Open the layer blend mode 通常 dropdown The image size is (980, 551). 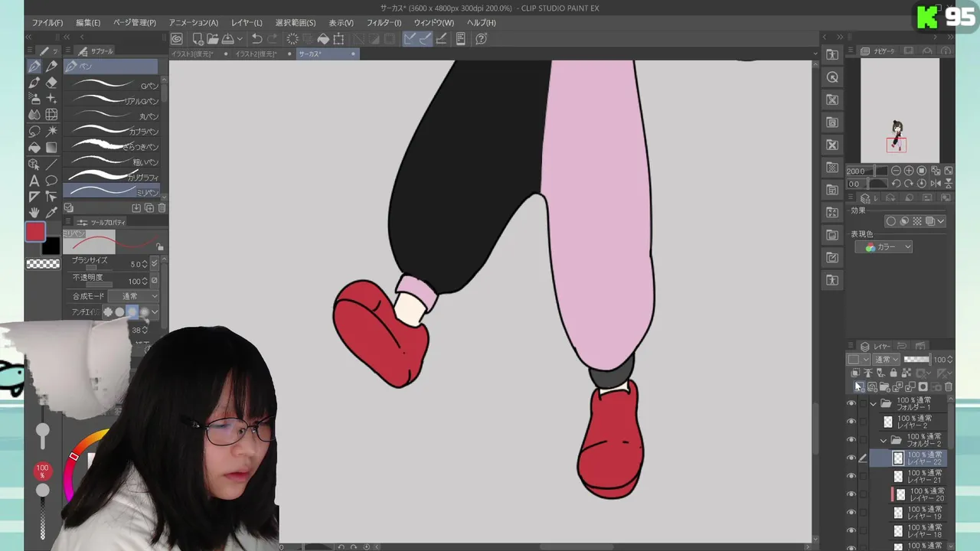click(x=887, y=360)
